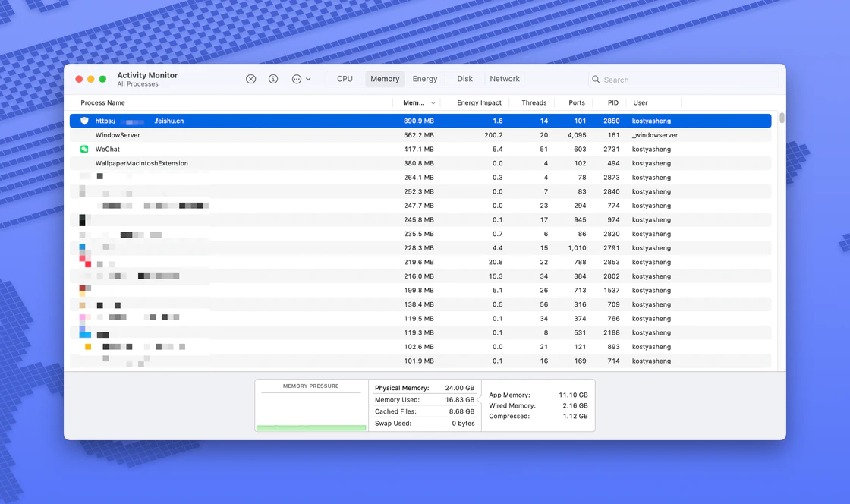
Task: Open process info inspector icon
Action: pos(273,79)
